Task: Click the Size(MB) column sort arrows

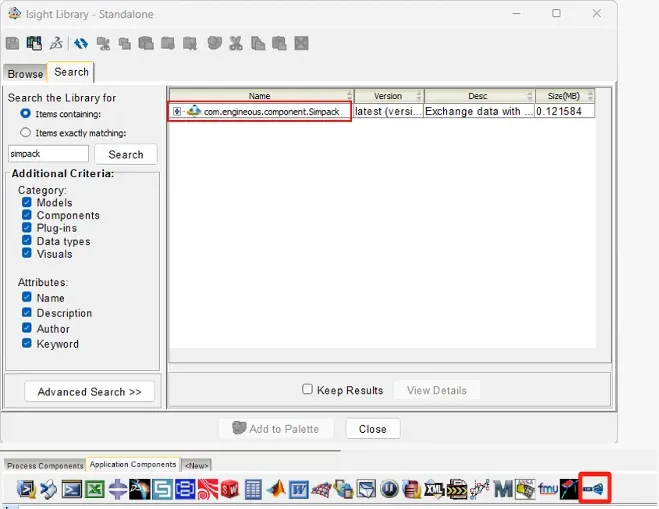Action: pyautogui.click(x=590, y=96)
